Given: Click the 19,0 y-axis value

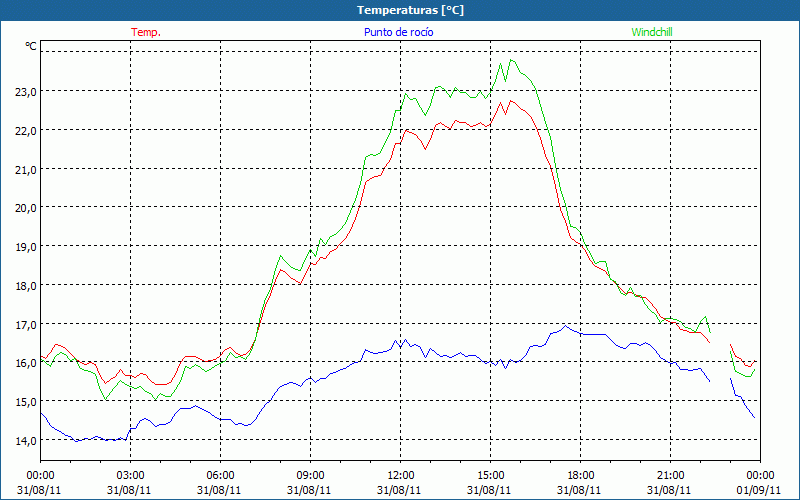Looking at the screenshot, I should coord(25,247).
